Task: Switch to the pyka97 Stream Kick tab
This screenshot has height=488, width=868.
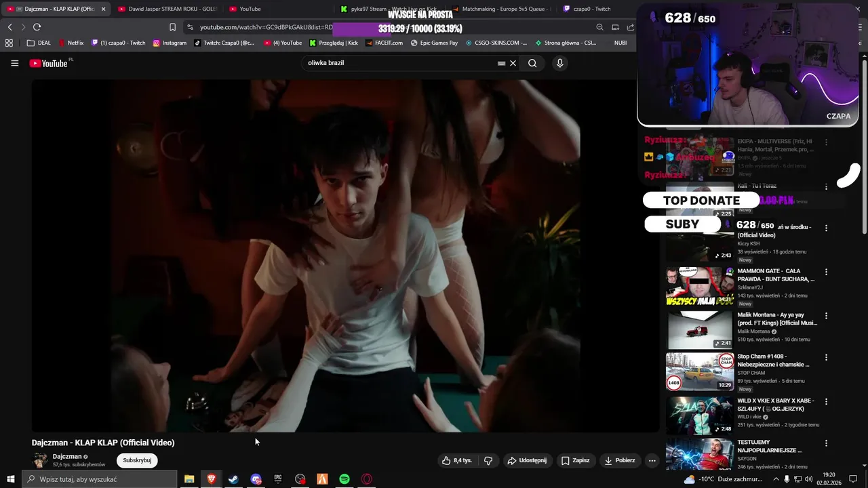Action: tap(390, 9)
